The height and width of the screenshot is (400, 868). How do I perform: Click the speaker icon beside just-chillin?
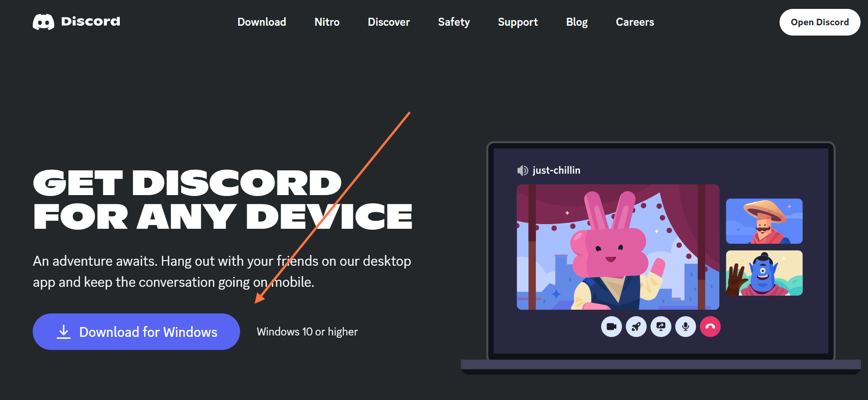pyautogui.click(x=522, y=170)
